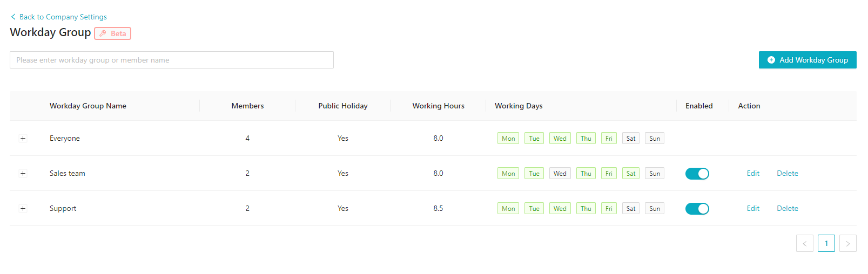
Task: Go to next page arrow
Action: (x=848, y=243)
